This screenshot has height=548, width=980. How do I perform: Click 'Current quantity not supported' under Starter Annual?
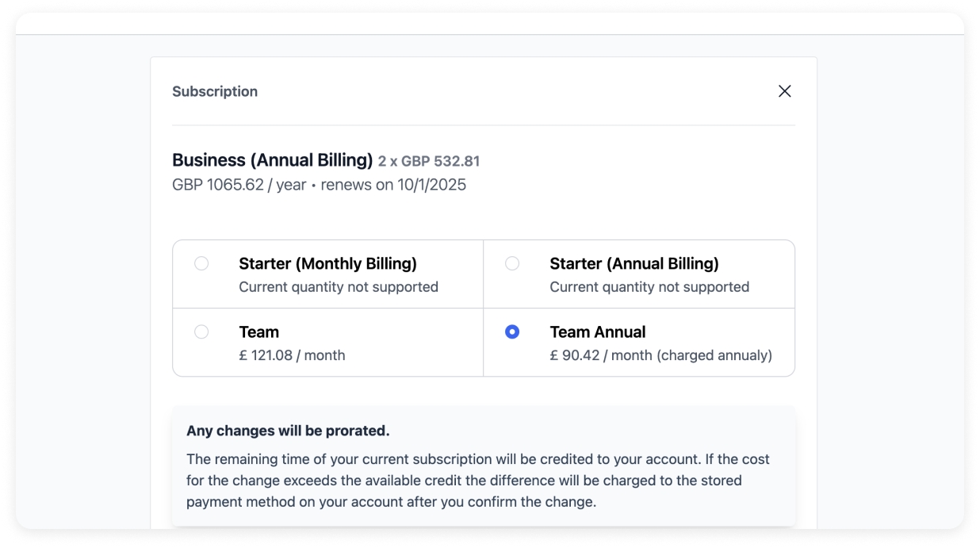coord(649,287)
